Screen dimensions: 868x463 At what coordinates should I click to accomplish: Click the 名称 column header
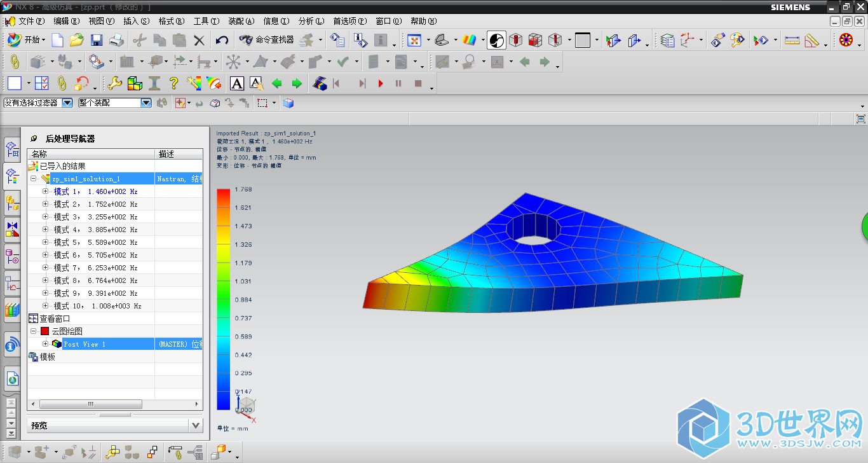pyautogui.click(x=92, y=154)
